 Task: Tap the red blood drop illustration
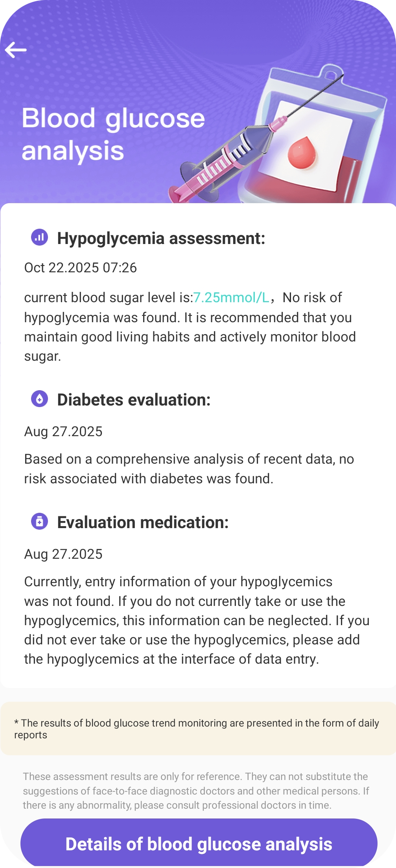click(302, 152)
